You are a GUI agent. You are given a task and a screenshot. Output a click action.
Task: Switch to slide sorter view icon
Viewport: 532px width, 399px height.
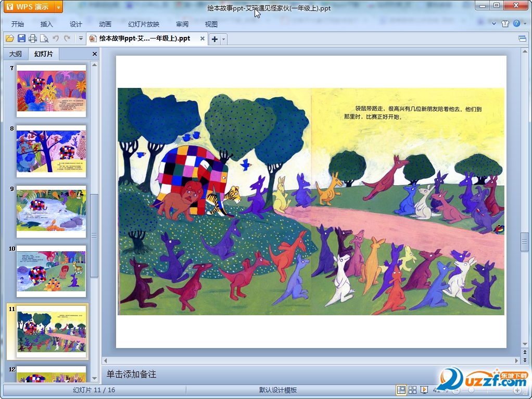pyautogui.click(x=413, y=390)
